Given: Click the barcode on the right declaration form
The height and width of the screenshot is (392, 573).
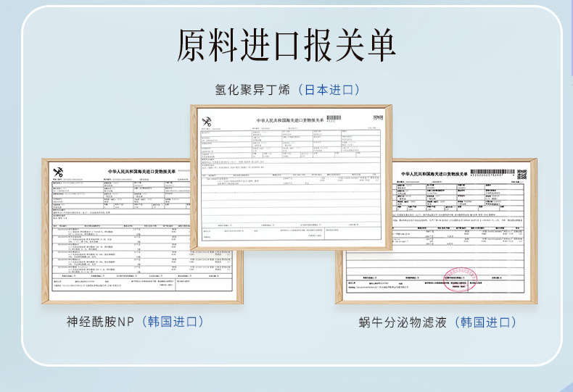Looking at the screenshot, I should point(492,172).
